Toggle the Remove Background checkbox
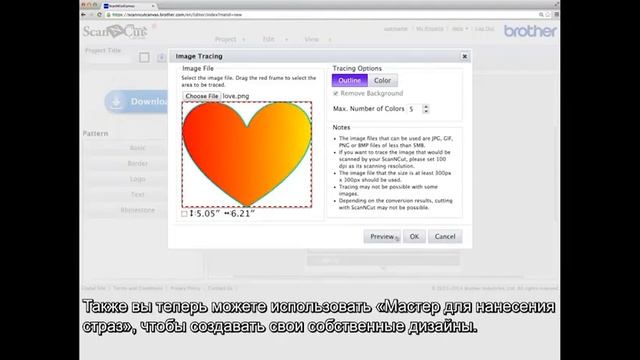 [x=336, y=93]
